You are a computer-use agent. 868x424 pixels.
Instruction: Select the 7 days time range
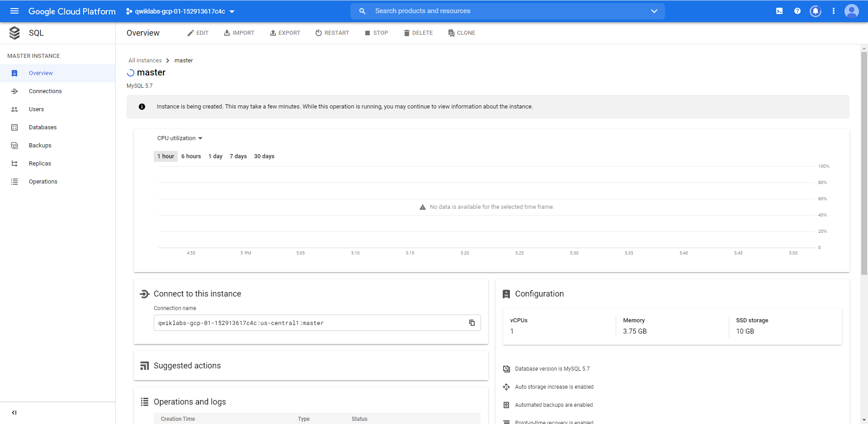238,156
